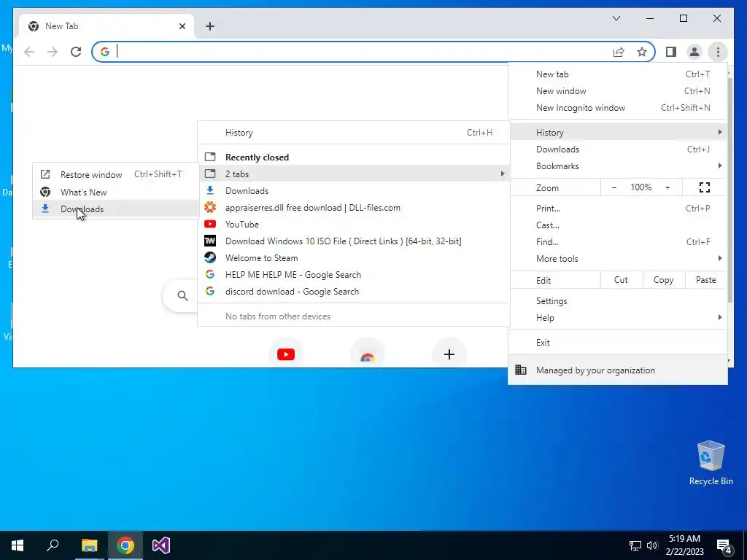
Task: Click the Add shortcut plus tile
Action: [x=449, y=354]
